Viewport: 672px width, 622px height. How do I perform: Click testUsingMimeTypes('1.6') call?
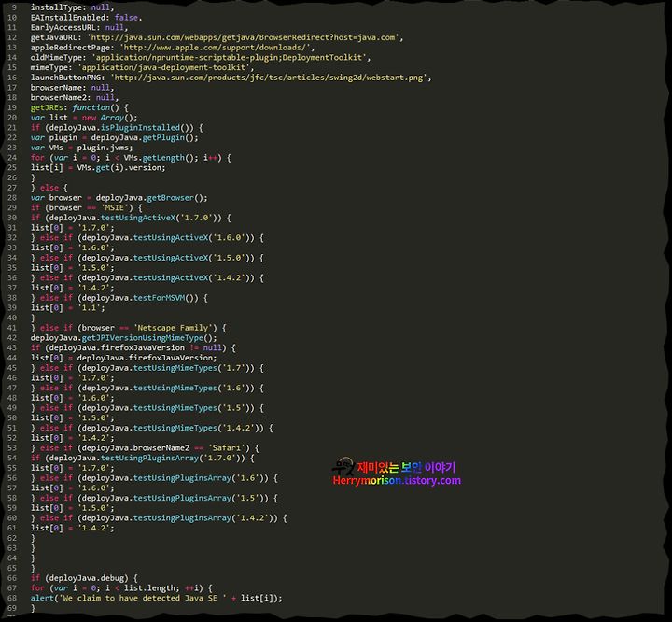pos(194,388)
